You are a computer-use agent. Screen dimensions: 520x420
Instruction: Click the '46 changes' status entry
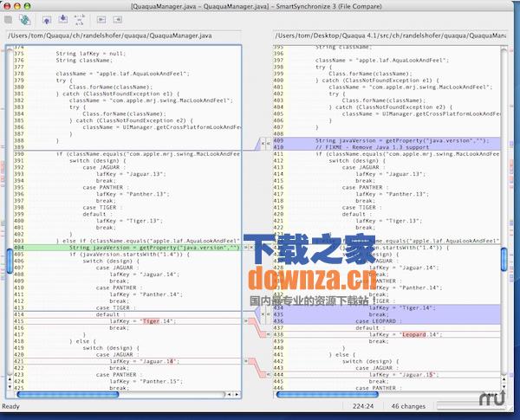(x=408, y=406)
